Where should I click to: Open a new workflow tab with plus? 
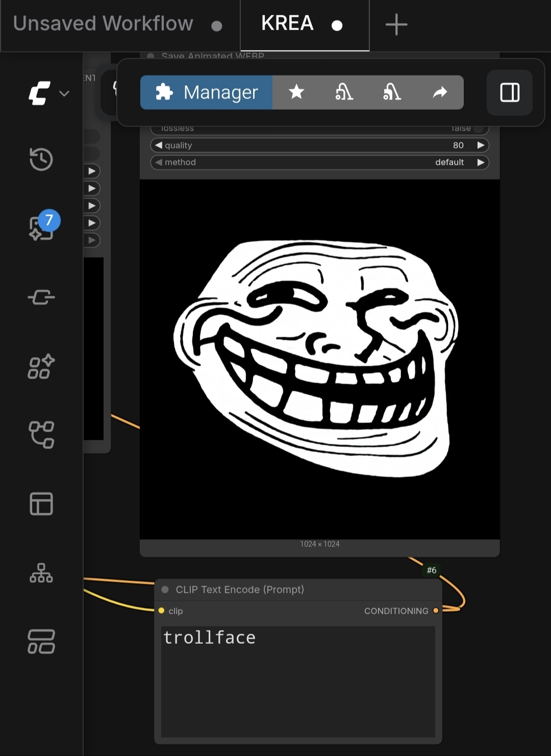point(396,24)
